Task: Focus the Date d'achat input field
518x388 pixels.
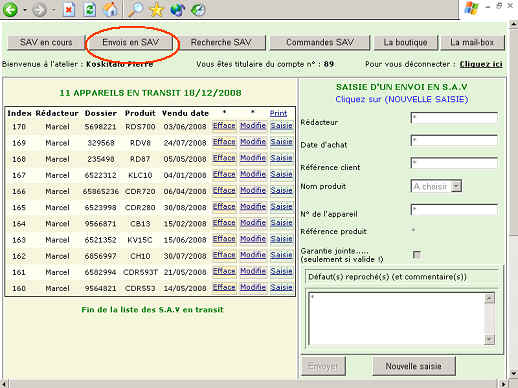Action: 454,141
